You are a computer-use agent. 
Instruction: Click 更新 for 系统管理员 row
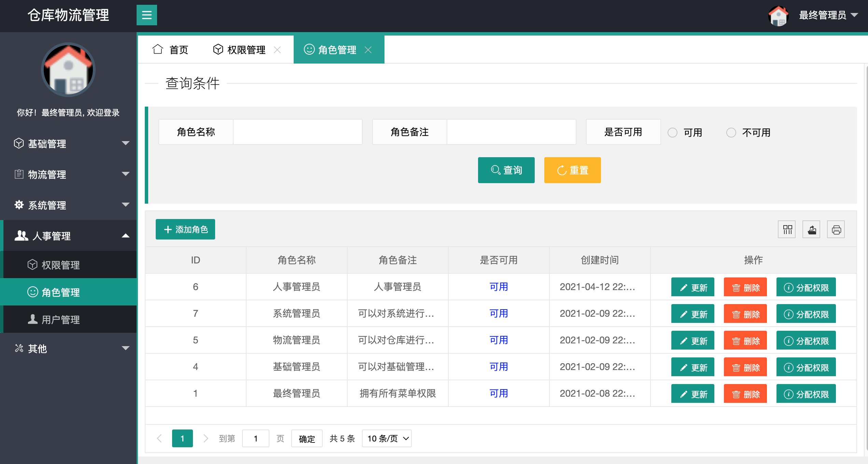tap(693, 314)
